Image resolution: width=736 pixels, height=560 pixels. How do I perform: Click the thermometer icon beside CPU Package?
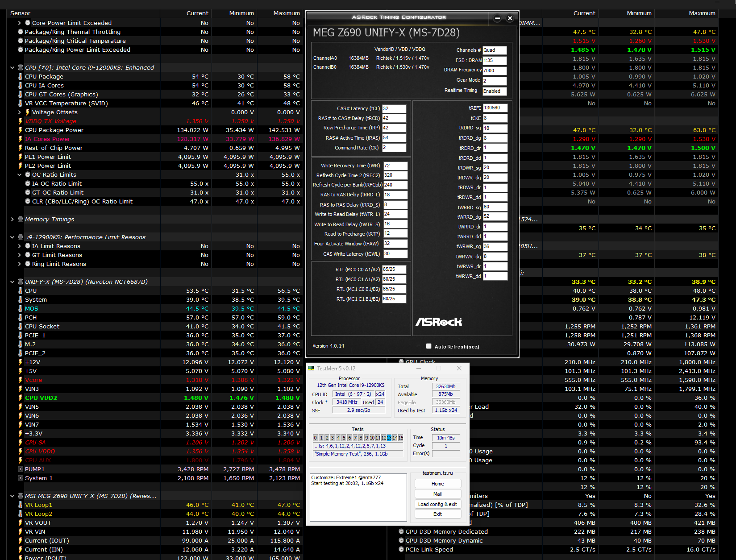tap(20, 76)
